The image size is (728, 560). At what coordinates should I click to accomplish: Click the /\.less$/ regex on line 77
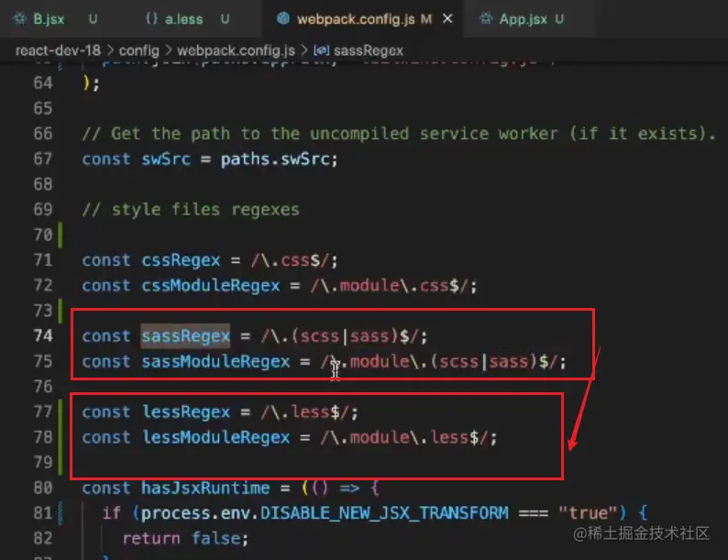coord(304,412)
